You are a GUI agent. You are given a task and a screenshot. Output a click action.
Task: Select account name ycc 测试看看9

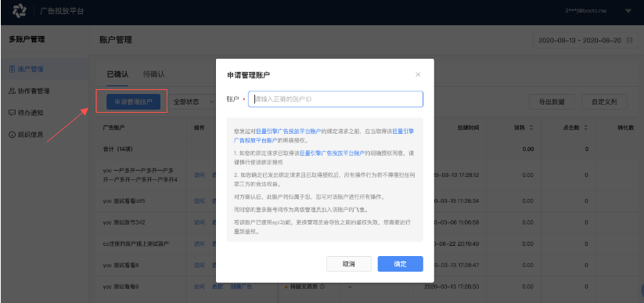121,287
